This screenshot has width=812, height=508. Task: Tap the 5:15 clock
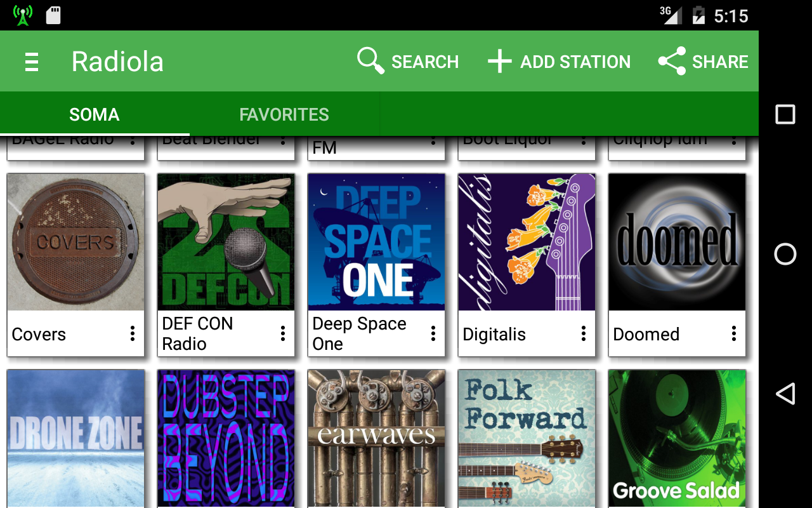tap(731, 16)
